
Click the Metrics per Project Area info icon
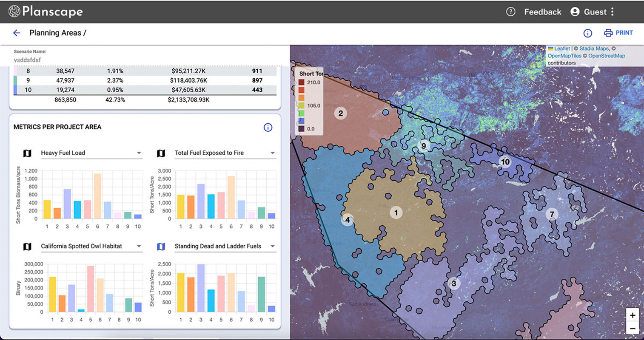[268, 127]
